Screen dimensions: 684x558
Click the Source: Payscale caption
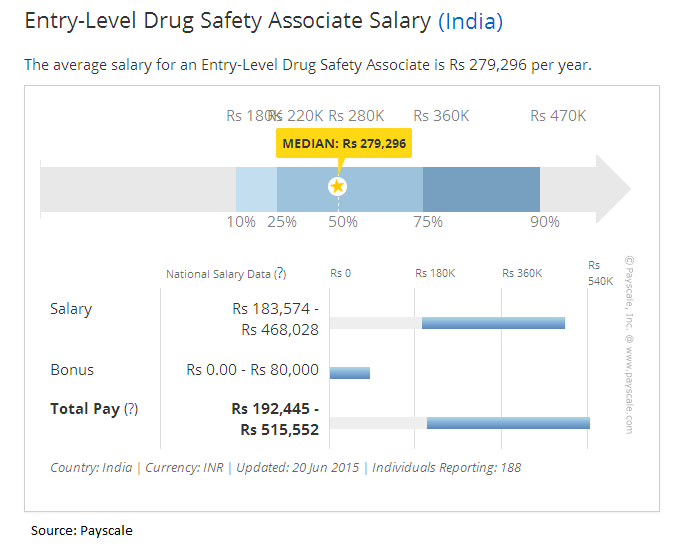tap(81, 530)
